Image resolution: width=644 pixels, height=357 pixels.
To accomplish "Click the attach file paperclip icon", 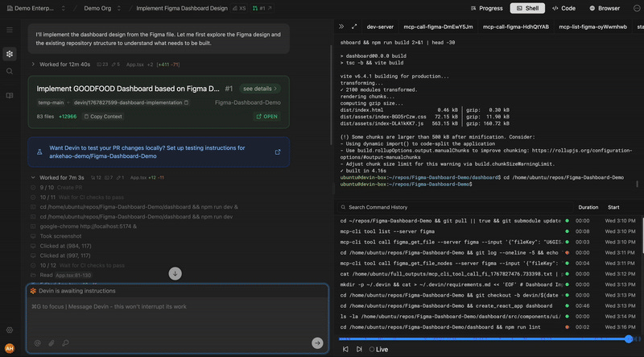I will pos(52,342).
